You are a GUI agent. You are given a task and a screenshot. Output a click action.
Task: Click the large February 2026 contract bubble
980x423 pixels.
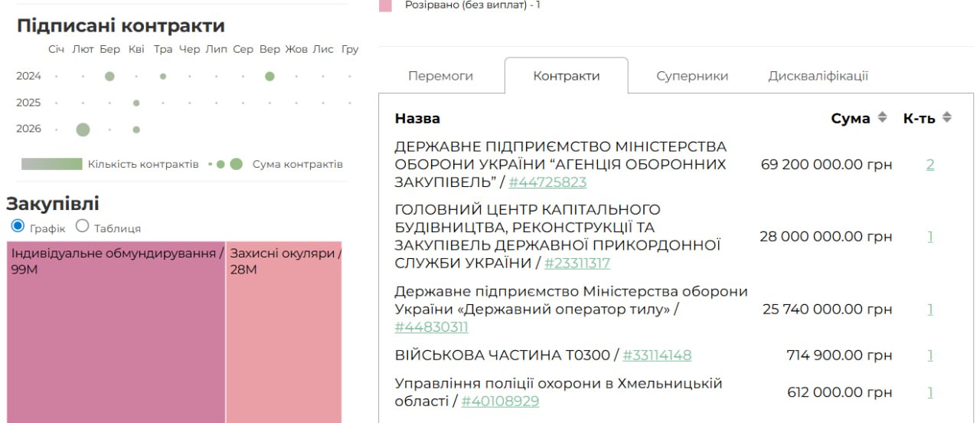83,130
